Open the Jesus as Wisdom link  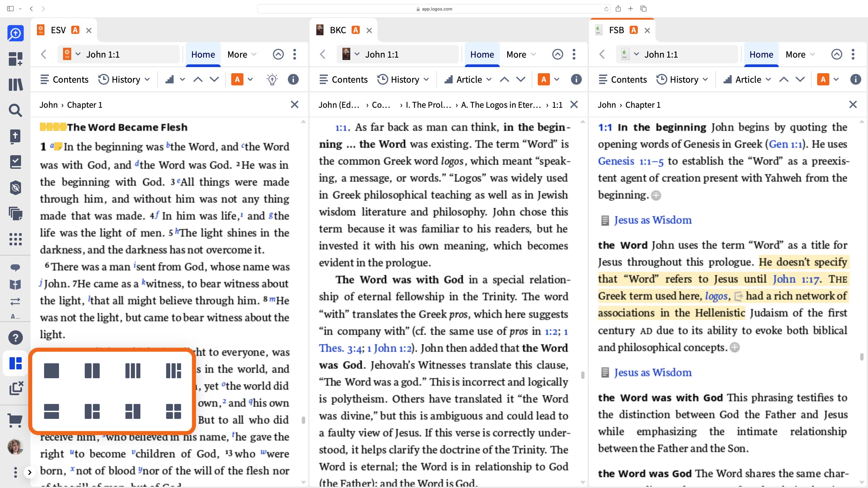pos(653,220)
